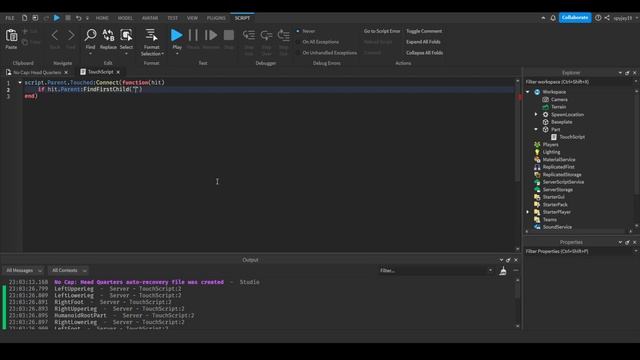Collapse code fold arrow on line 1
The width and height of the screenshot is (640, 360).
pos(20,82)
